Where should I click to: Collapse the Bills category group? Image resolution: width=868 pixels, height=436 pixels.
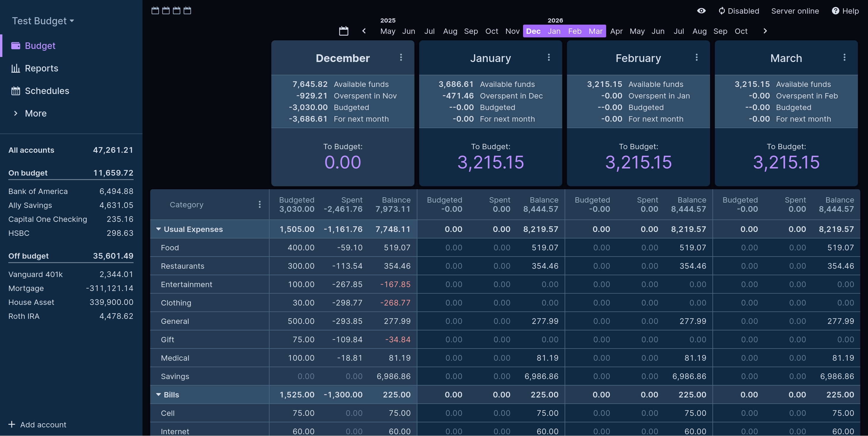[x=158, y=394]
